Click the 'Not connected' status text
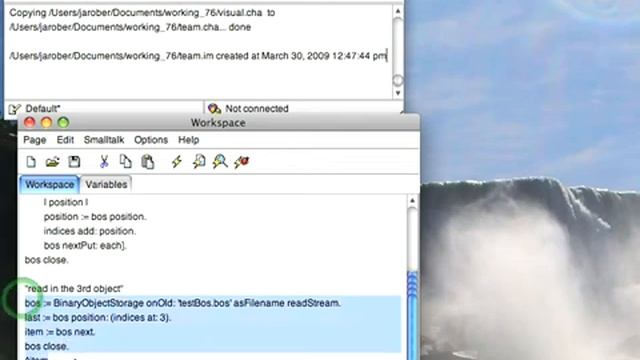This screenshot has width=640, height=360. [x=257, y=109]
